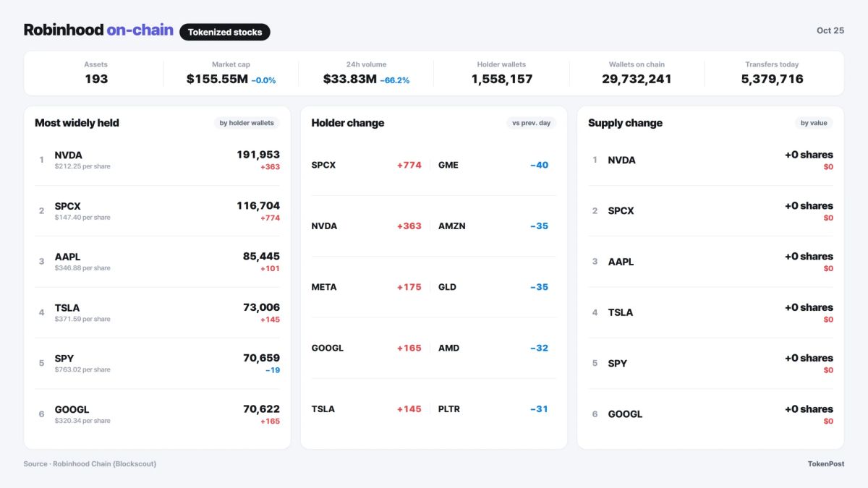This screenshot has height=488, width=868.
Task: Click the Holder change heading
Action: 348,123
